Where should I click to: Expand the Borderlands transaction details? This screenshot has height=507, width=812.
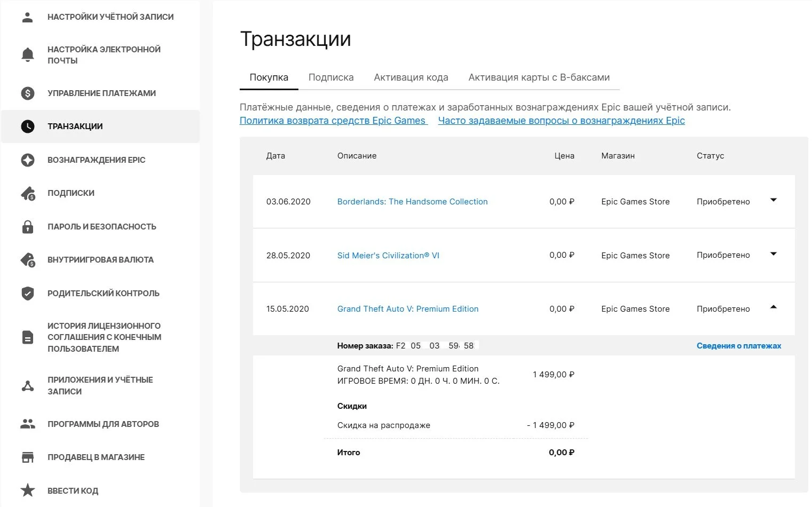tap(774, 201)
